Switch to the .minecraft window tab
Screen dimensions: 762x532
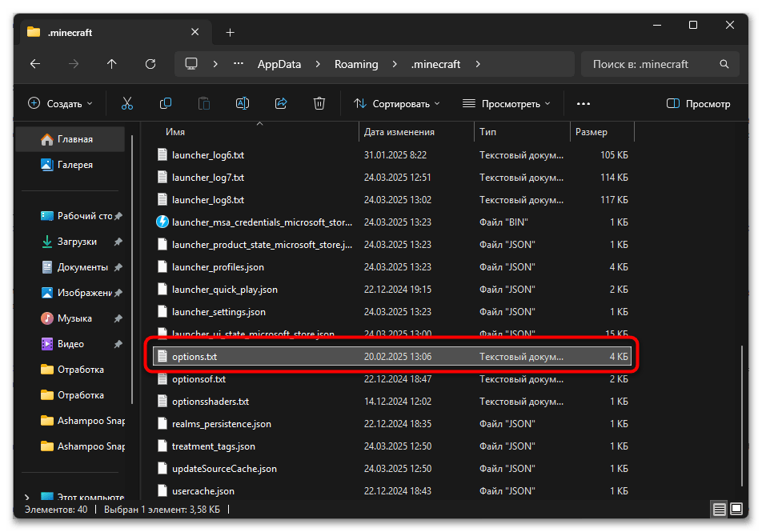tap(117, 33)
